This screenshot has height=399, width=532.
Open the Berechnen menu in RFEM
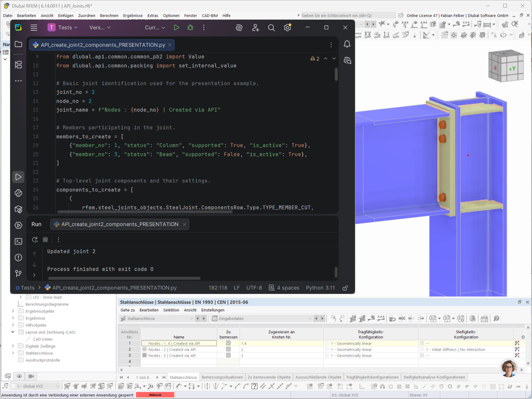[109, 16]
